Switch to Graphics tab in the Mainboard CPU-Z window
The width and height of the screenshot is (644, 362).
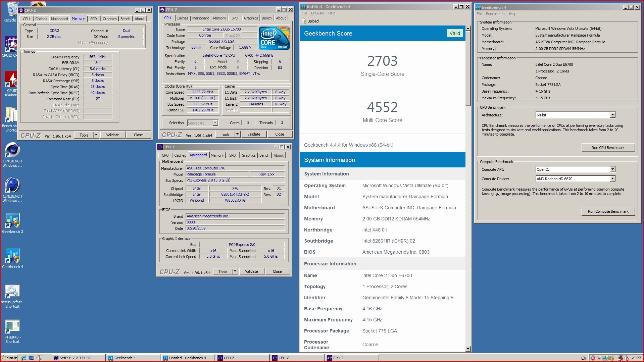point(249,155)
